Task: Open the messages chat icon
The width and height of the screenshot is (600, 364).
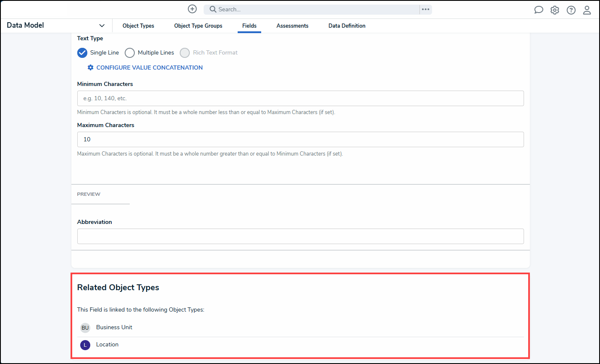Action: (539, 10)
